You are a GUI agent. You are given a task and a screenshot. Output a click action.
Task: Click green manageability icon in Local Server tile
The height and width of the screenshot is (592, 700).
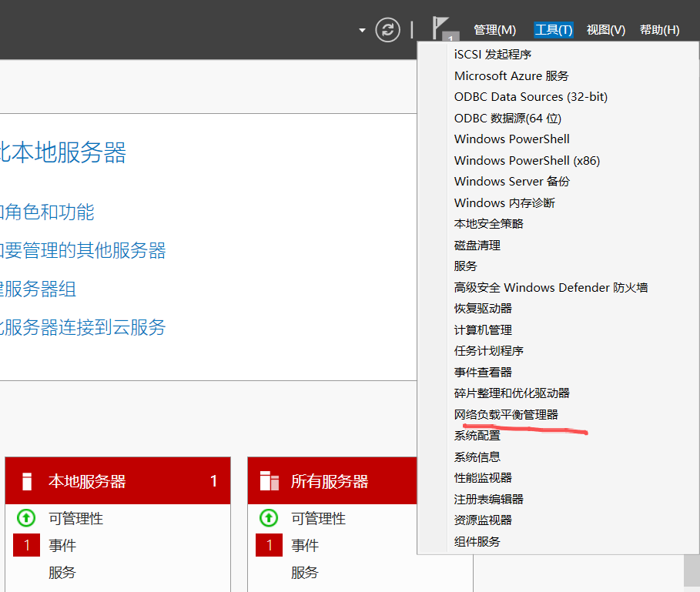pyautogui.click(x=26, y=518)
